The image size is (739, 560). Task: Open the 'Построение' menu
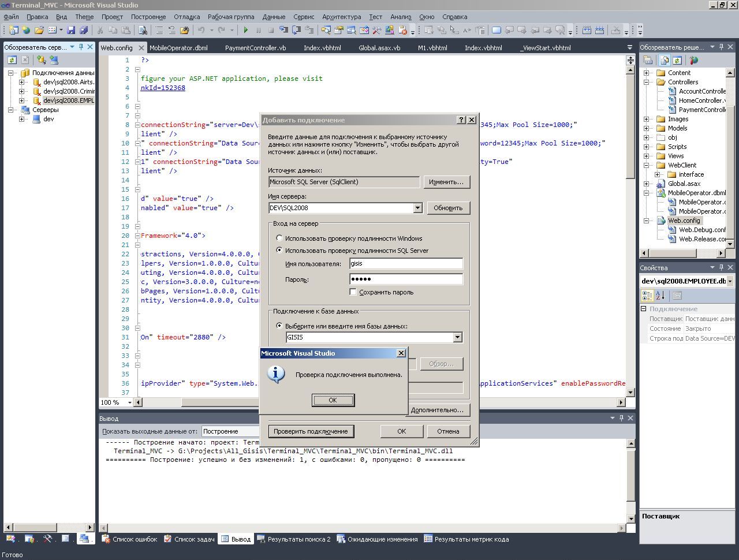[x=148, y=17]
